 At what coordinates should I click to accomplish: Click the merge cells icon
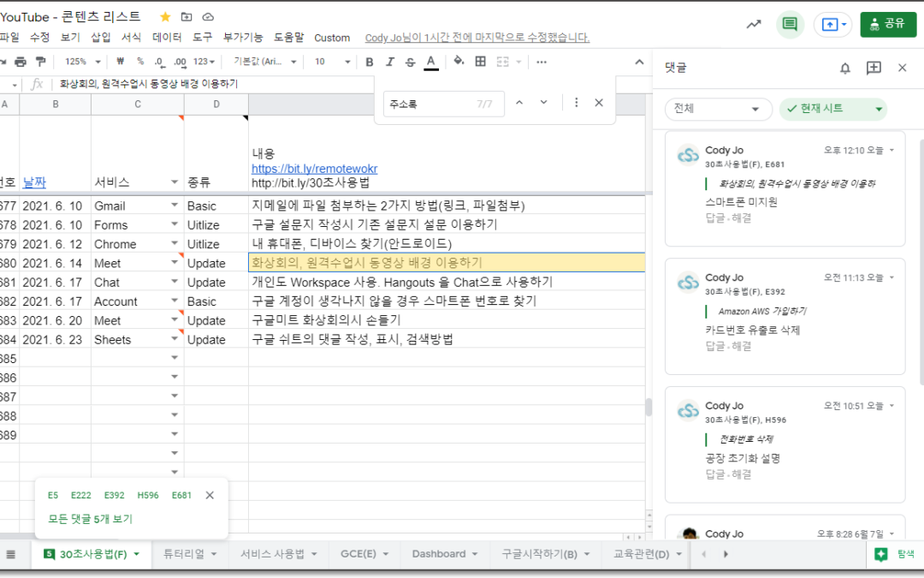[x=503, y=62]
